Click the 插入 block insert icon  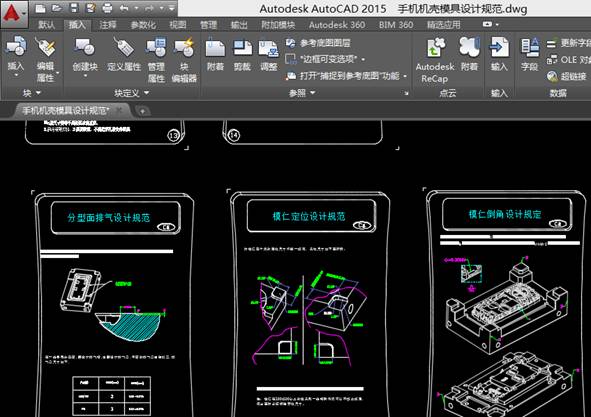(16, 47)
